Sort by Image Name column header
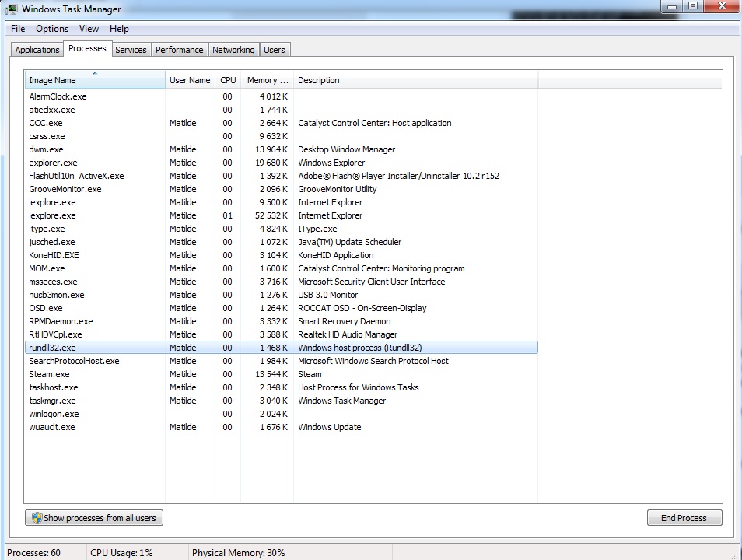Viewport: 742px width, 560px height. 95,80
